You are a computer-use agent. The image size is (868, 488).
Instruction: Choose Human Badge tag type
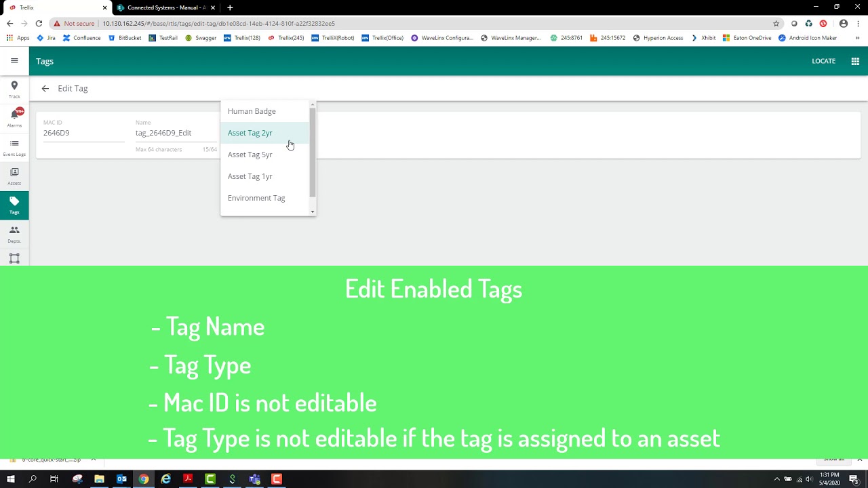264,111
